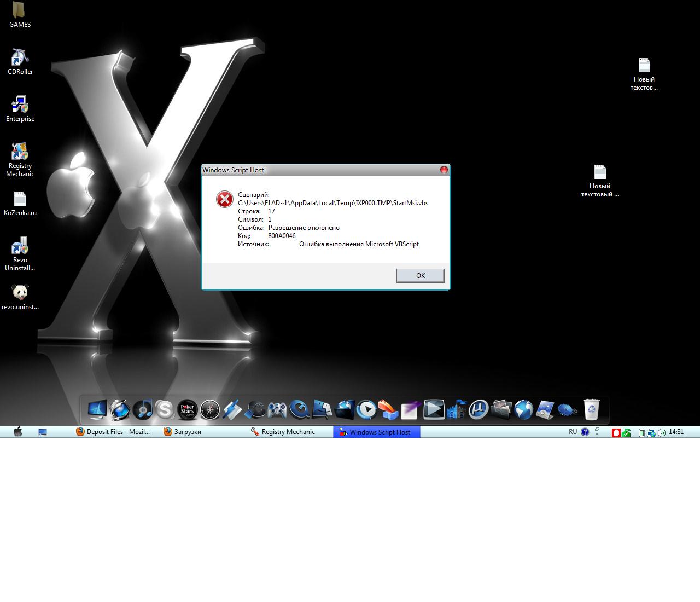700x602 pixels.
Task: Launch QuickTime Q icon in the dock
Action: click(x=299, y=409)
